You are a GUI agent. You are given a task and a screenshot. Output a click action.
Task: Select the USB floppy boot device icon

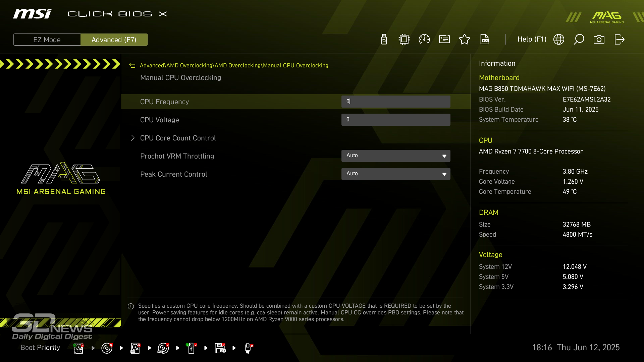click(220, 348)
